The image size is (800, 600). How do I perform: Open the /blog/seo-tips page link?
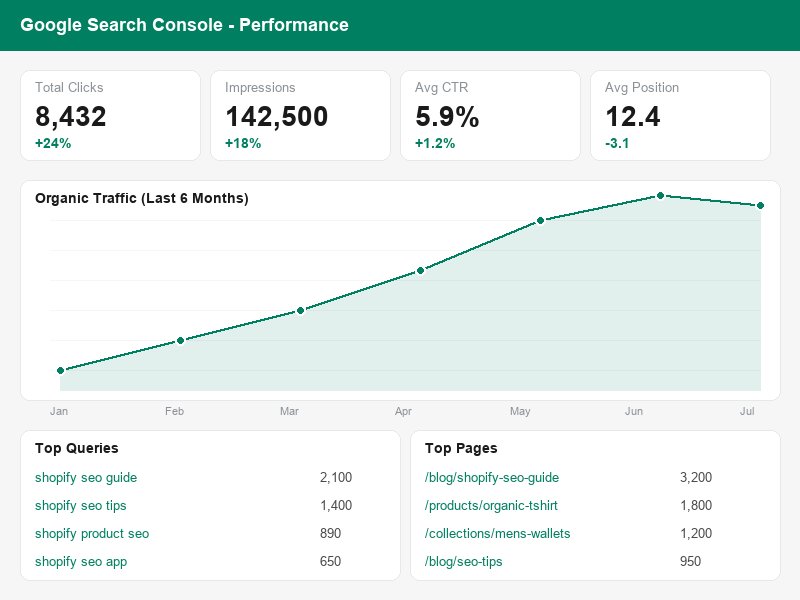pos(463,562)
